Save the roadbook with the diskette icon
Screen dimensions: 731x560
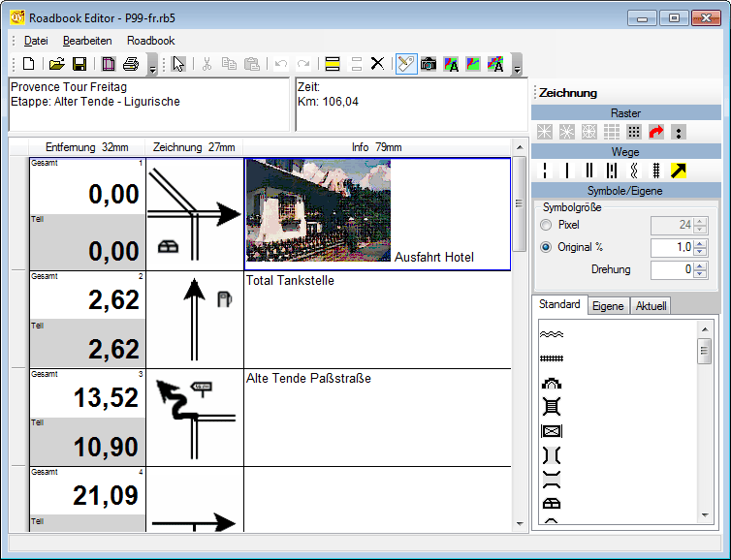pos(79,64)
